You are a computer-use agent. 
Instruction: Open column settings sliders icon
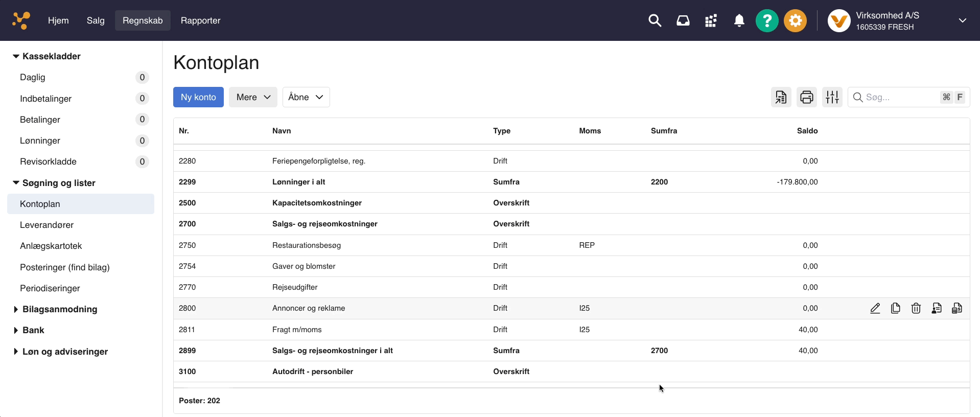pos(832,97)
